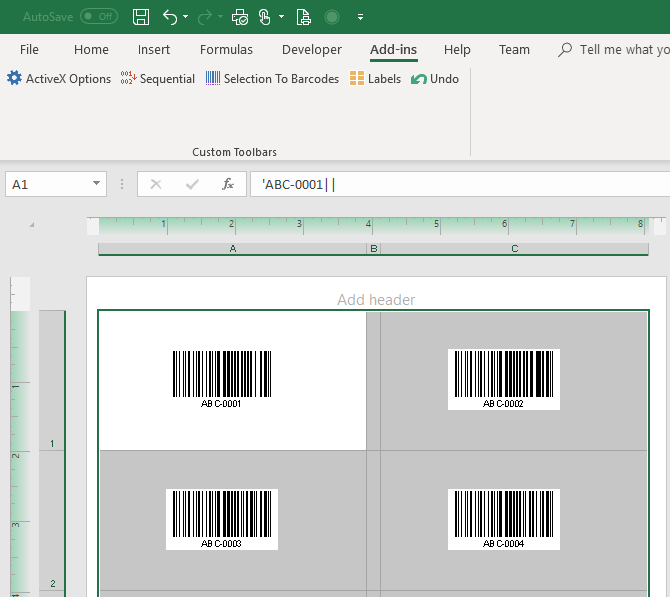Open the File tab

[29, 50]
